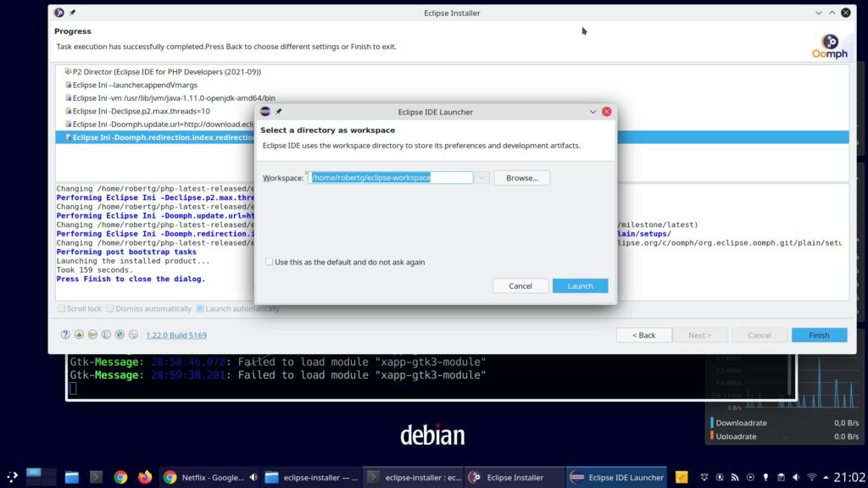Open the IDE Launcher title bar dropdown chevron
The height and width of the screenshot is (488, 868).
pyautogui.click(x=593, y=112)
